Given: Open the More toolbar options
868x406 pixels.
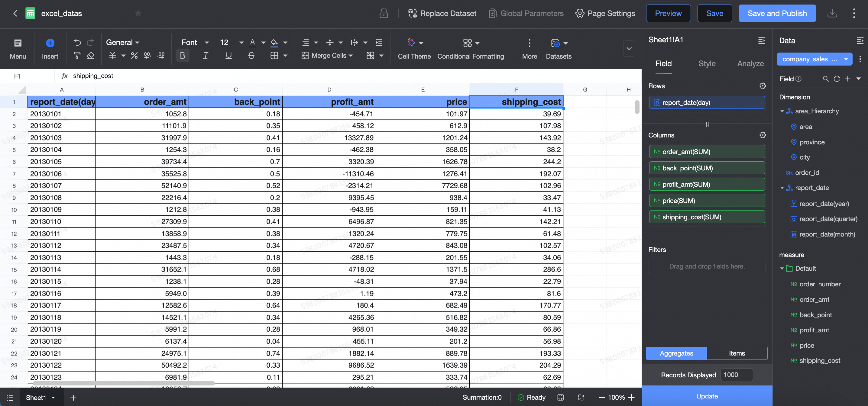Looking at the screenshot, I should 530,49.
